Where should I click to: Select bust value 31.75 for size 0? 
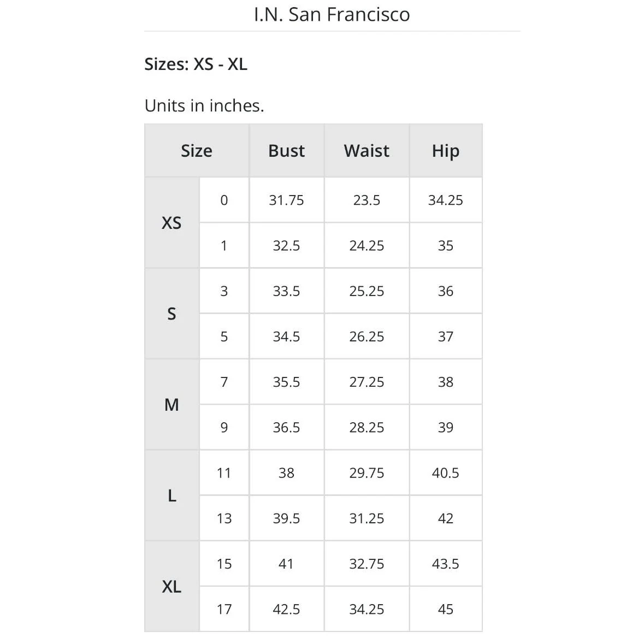click(x=287, y=200)
